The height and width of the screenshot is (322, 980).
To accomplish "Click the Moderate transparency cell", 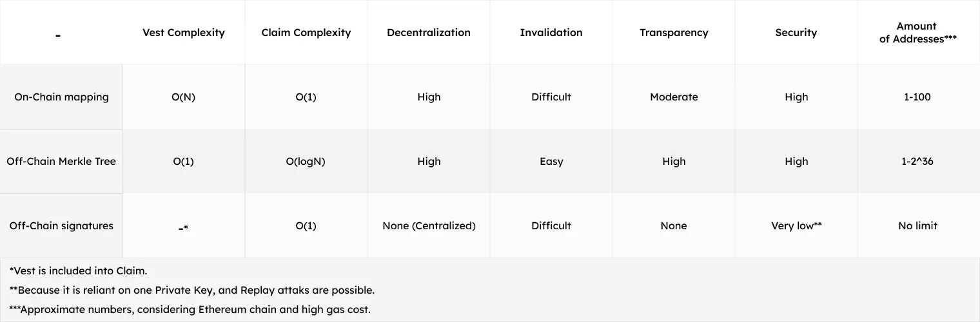I will pyautogui.click(x=674, y=97).
